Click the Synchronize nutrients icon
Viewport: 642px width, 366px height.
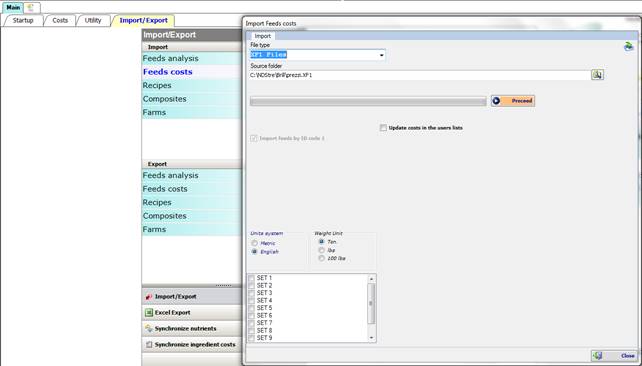pos(149,328)
